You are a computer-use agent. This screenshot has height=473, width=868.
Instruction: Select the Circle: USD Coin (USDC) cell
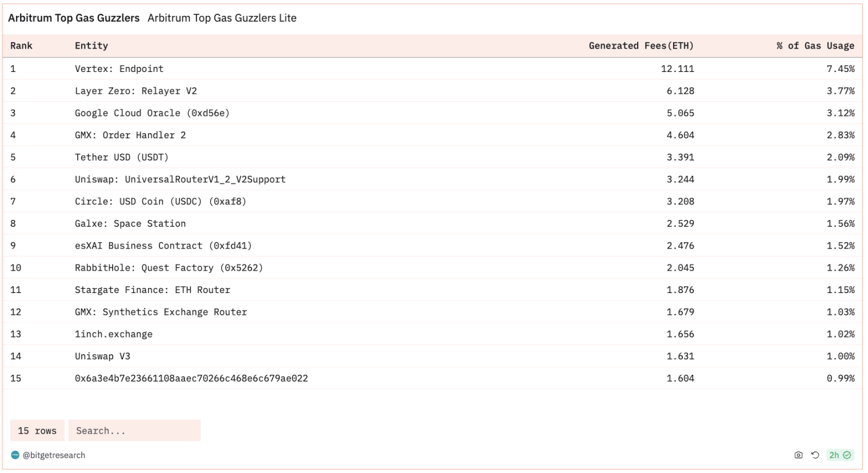pyautogui.click(x=161, y=202)
